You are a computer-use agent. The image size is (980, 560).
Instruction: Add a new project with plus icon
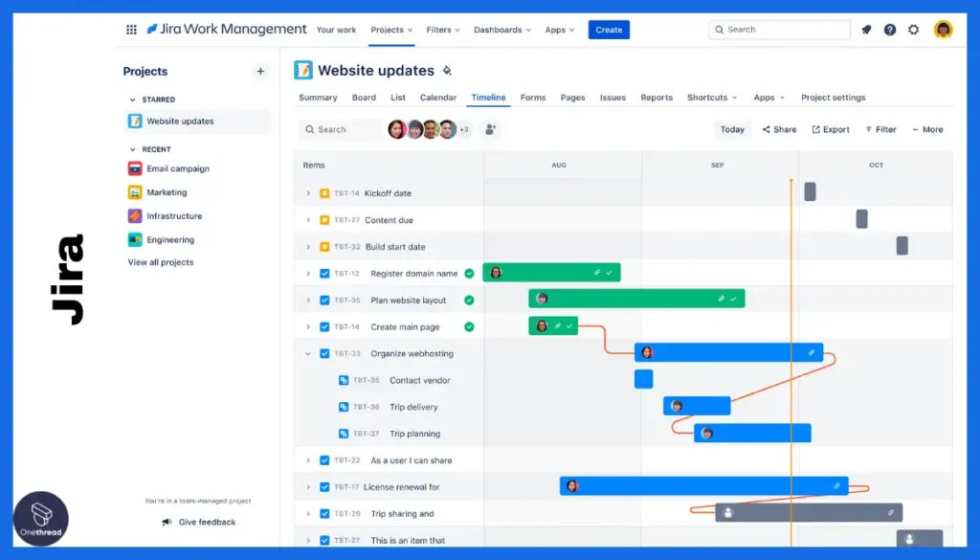[260, 71]
